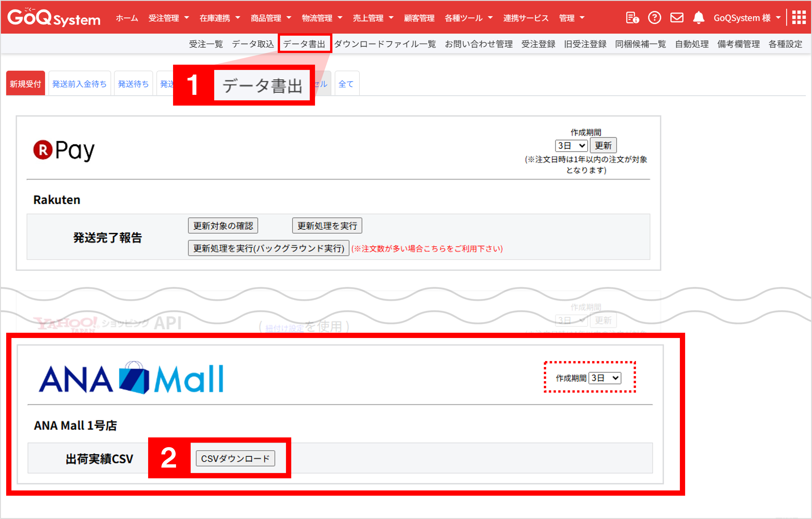
Task: Click the 更新対象の確認 button
Action: [223, 226]
